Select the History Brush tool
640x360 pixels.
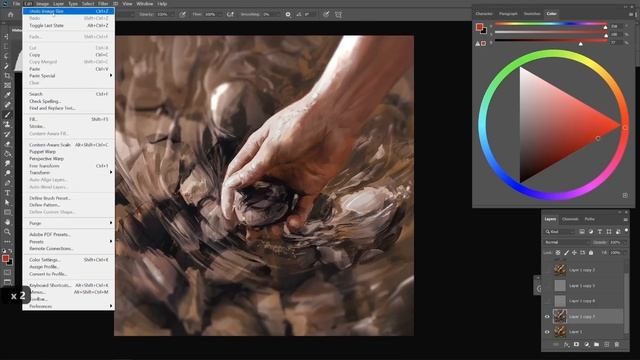(7, 134)
